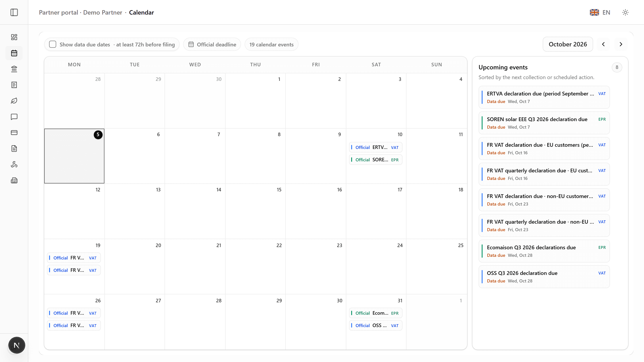Click the Official deadline calendar icon
Image resolution: width=644 pixels, height=362 pixels.
(x=191, y=44)
